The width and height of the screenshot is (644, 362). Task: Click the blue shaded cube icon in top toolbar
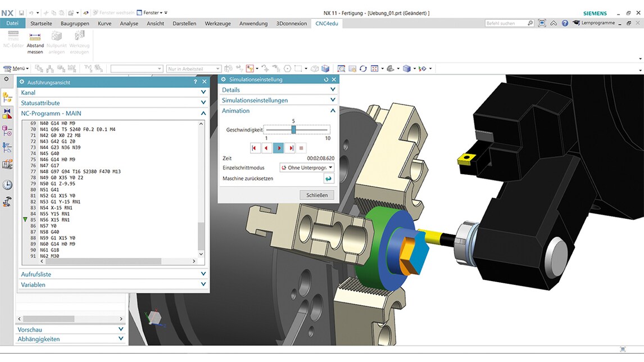point(325,69)
